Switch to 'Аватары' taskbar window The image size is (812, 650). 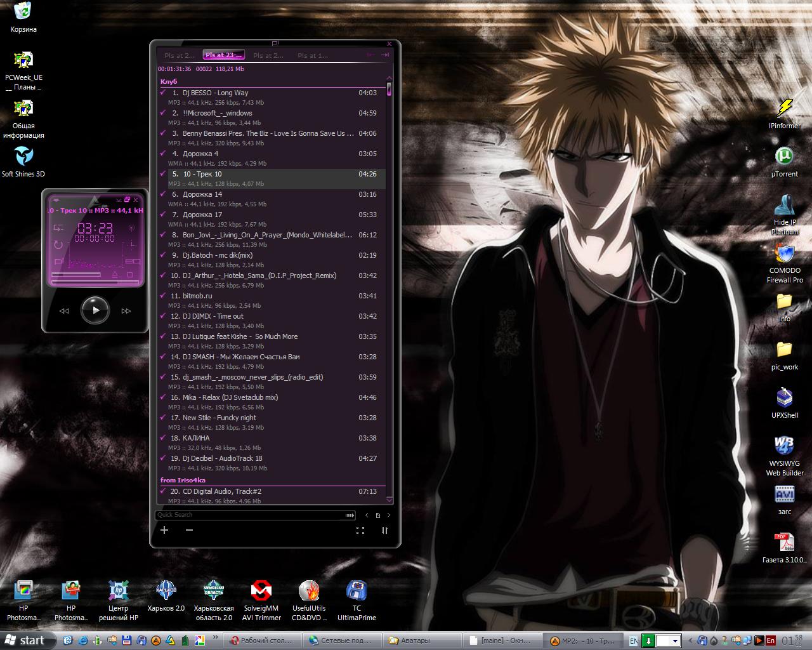point(422,640)
